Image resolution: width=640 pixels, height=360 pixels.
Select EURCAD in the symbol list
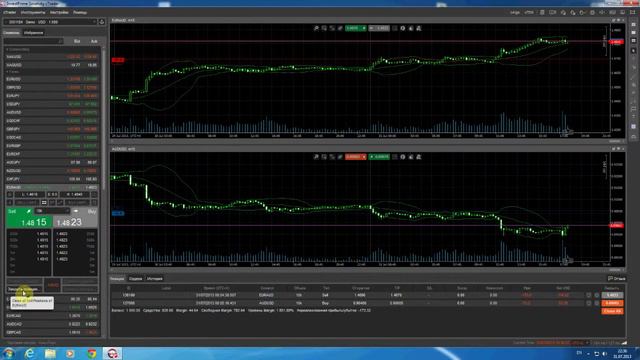[51, 316]
